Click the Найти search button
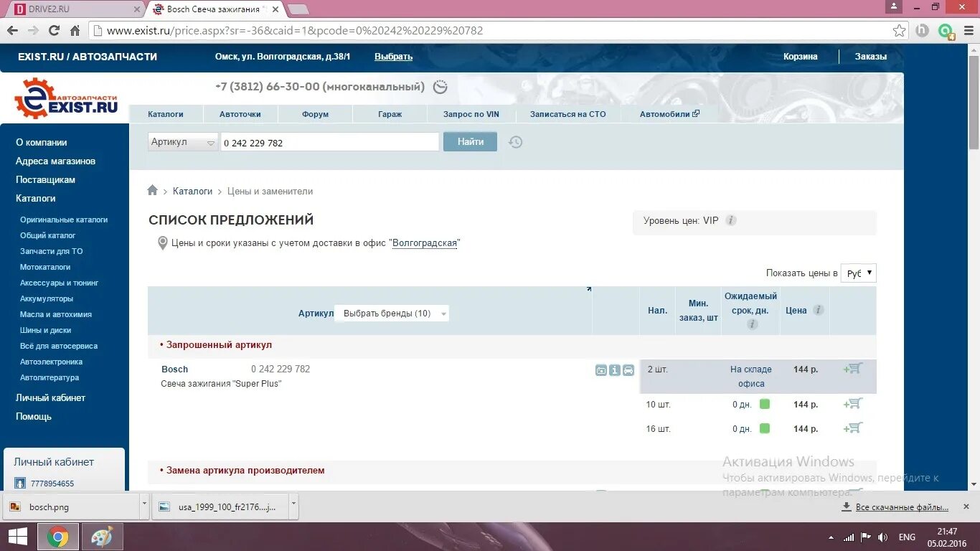The image size is (980, 551). point(470,141)
